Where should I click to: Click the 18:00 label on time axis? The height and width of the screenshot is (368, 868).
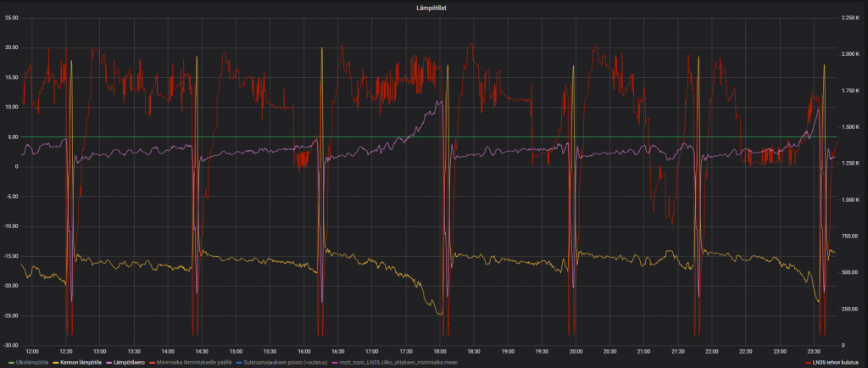pos(439,351)
